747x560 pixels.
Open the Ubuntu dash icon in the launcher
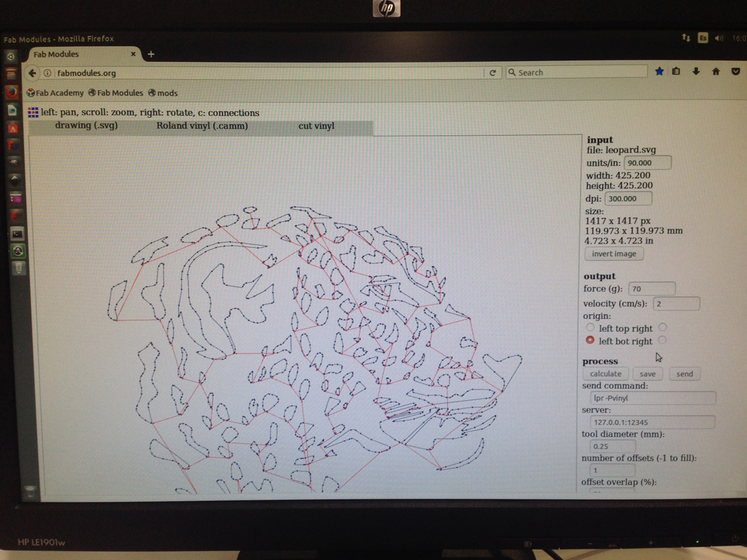tap(11, 57)
